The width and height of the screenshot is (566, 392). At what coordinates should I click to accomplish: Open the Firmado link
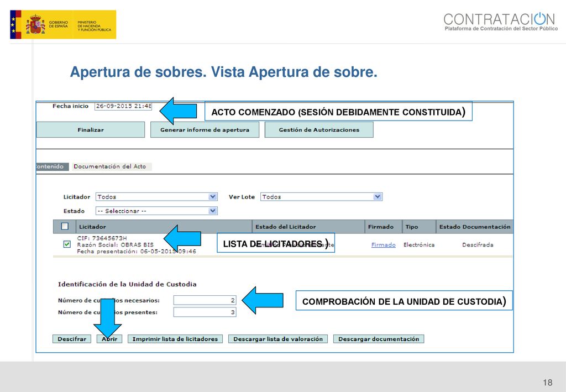tap(384, 245)
